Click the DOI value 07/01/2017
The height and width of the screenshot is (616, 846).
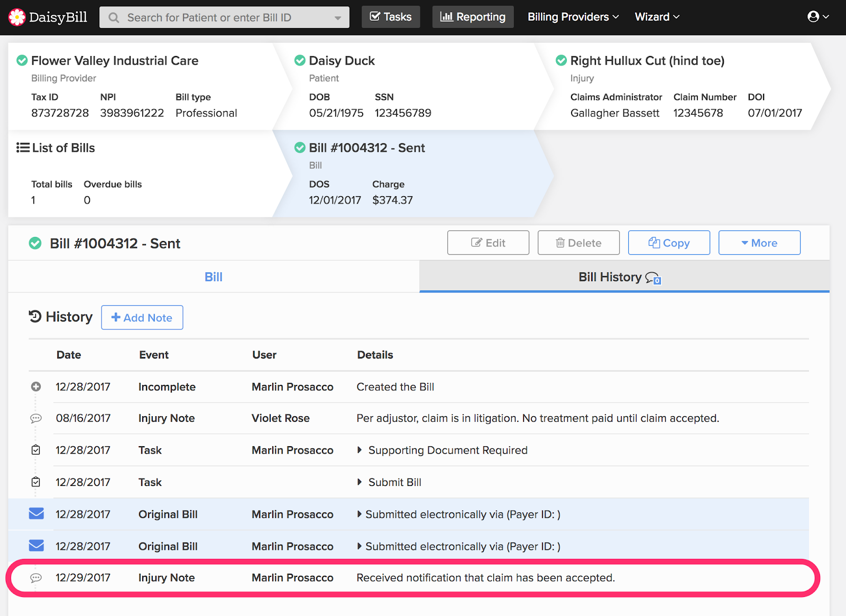point(775,113)
